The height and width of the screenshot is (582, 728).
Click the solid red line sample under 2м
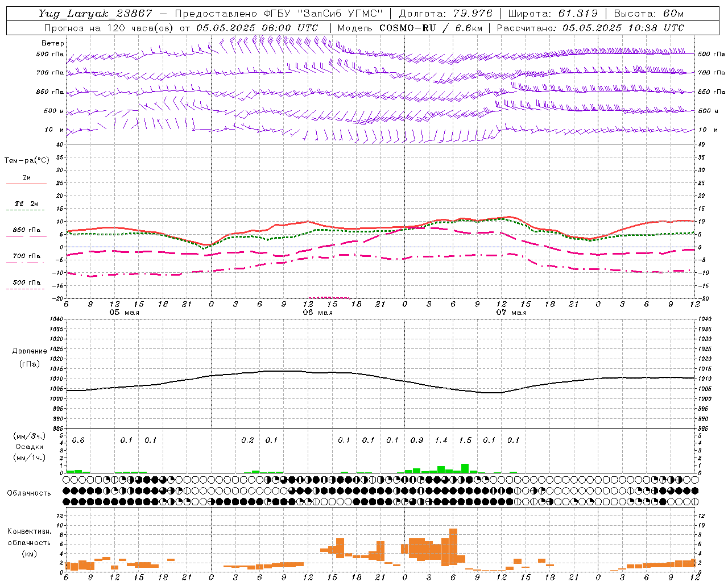[26, 184]
